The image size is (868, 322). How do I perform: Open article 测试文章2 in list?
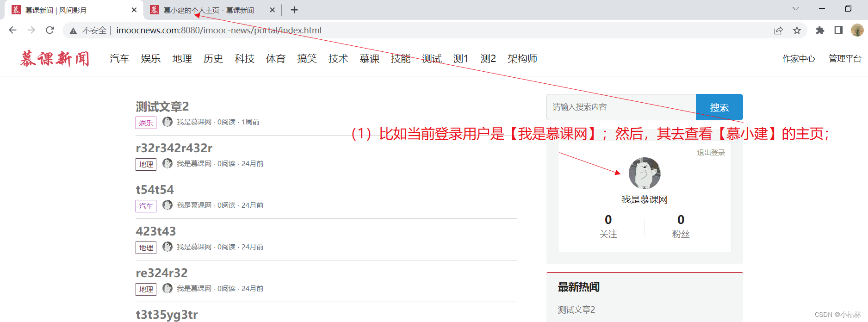tap(162, 107)
